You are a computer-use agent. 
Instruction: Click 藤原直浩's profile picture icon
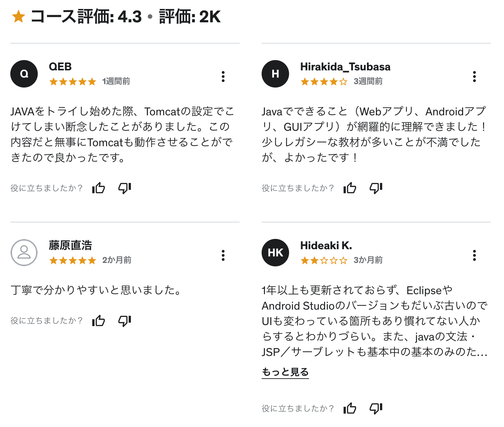pyautogui.click(x=24, y=253)
